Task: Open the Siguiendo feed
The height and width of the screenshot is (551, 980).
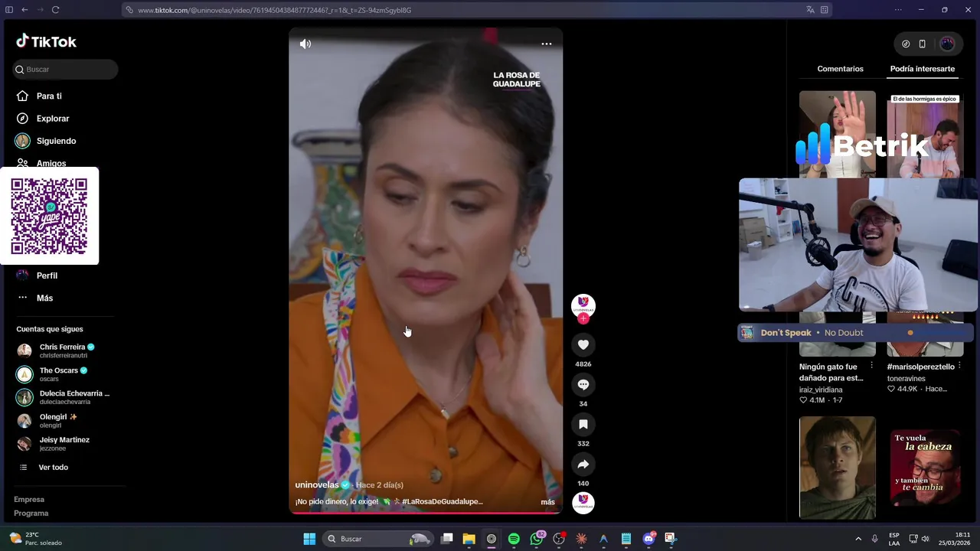Action: click(56, 141)
